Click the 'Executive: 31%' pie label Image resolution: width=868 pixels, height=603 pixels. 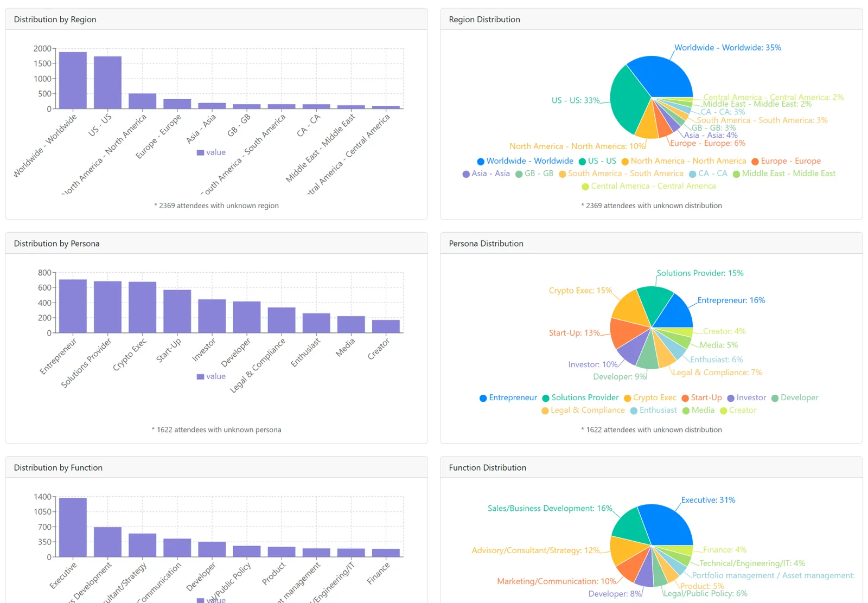(x=709, y=500)
